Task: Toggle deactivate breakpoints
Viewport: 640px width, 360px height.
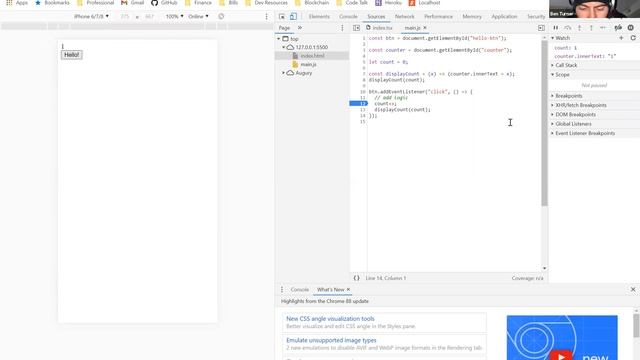Action: [x=618, y=28]
